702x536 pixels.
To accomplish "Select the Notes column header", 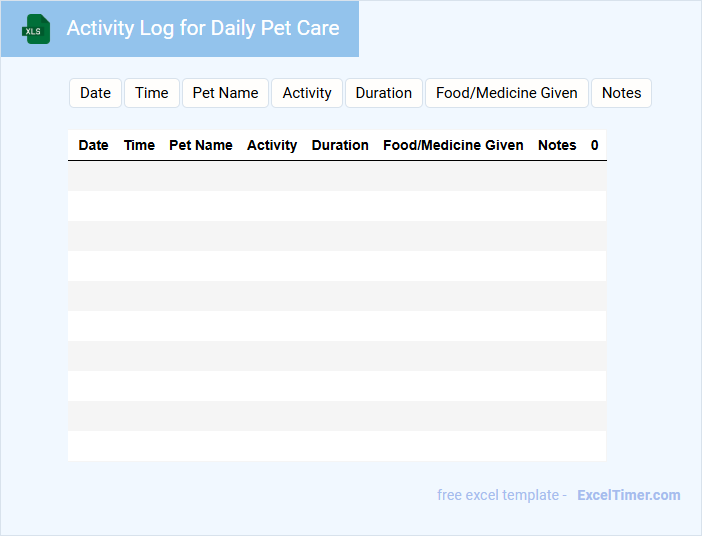I will pos(557,145).
